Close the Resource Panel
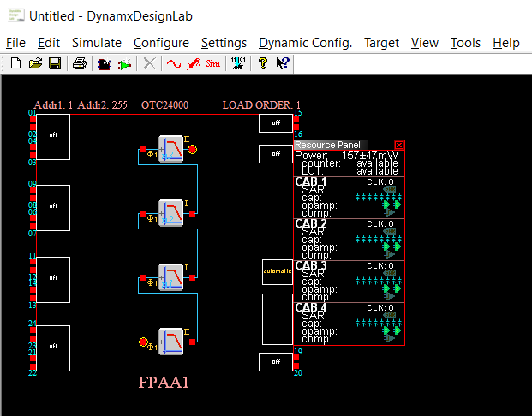This screenshot has height=416, width=532. tap(399, 146)
